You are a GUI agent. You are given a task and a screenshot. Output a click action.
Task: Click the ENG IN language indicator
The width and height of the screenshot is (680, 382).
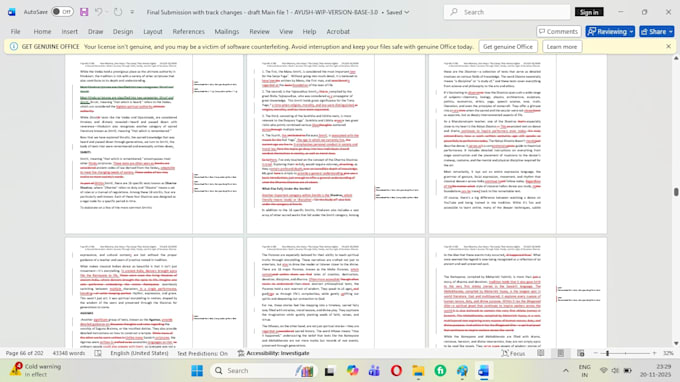pyautogui.click(x=585, y=371)
